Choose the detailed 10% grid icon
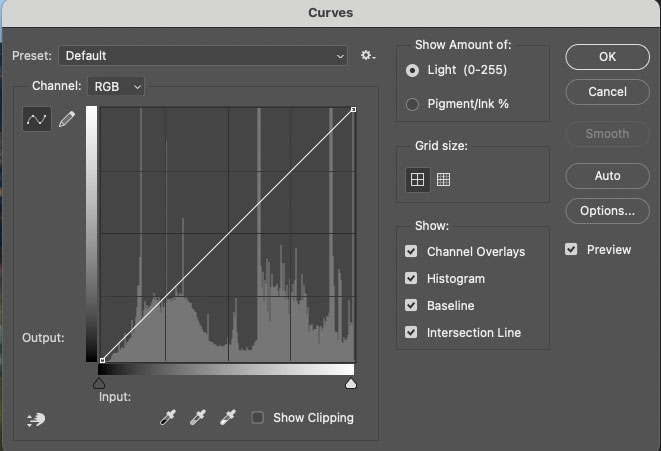The height and width of the screenshot is (451, 661). [443, 180]
